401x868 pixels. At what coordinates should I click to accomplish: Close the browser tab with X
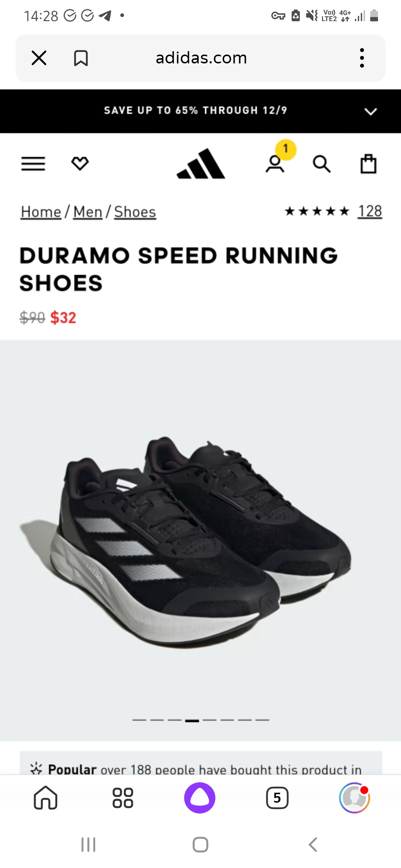39,58
